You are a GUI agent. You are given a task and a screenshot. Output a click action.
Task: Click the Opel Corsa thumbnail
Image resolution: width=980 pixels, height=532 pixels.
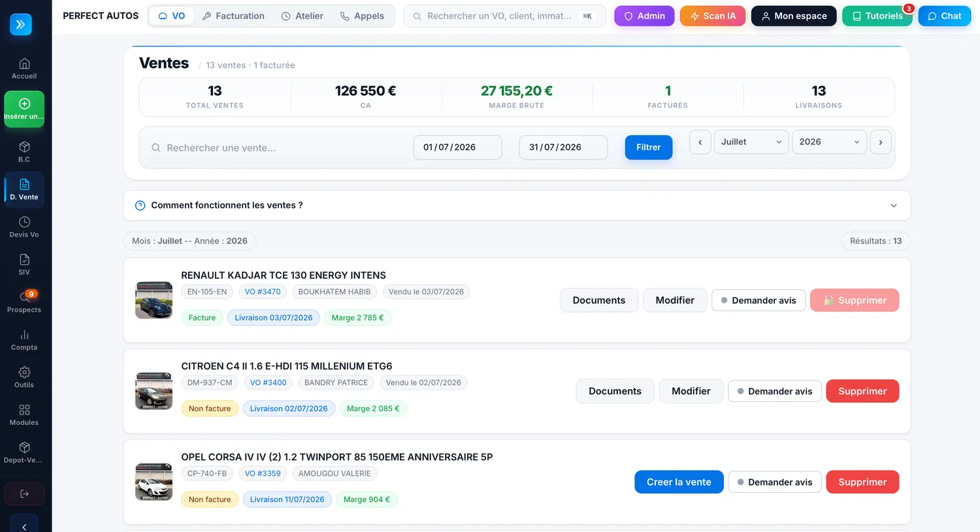[154, 482]
